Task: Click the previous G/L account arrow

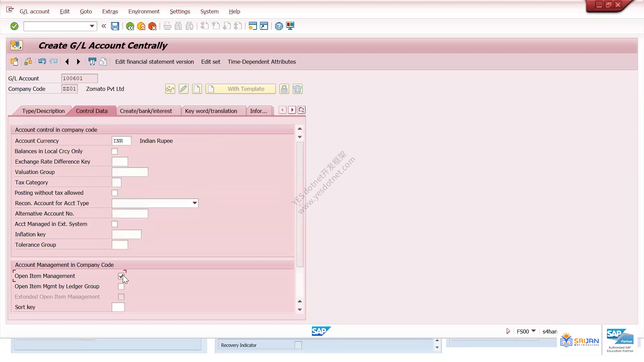Action: (67, 62)
